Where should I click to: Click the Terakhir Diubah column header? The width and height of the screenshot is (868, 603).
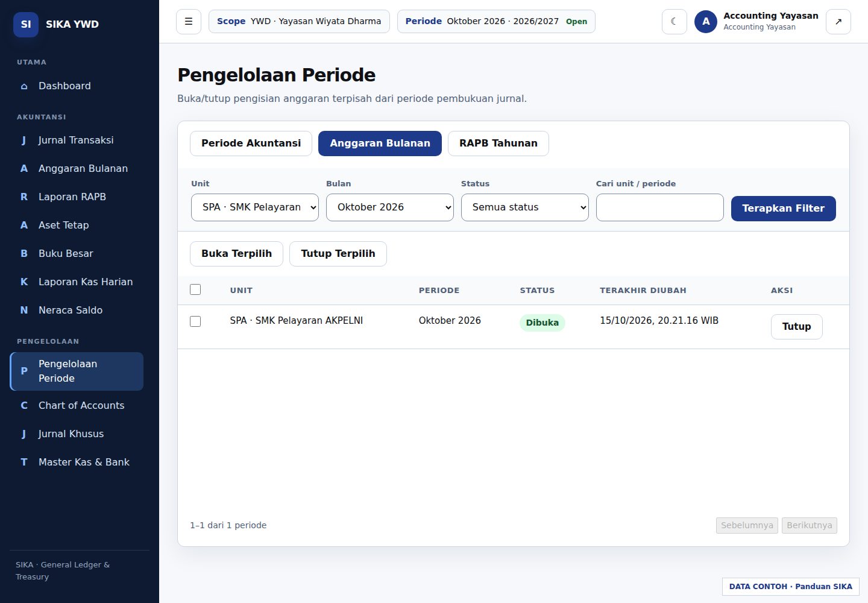[x=643, y=291]
